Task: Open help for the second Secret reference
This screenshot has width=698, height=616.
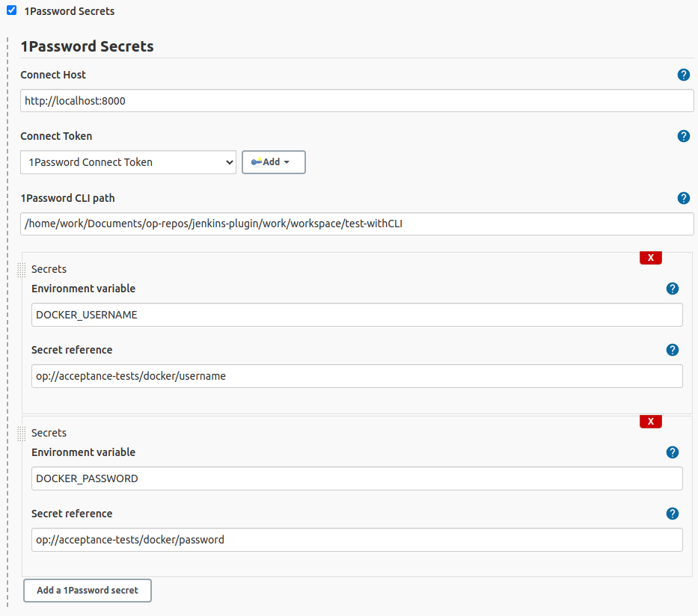Action: click(672, 514)
